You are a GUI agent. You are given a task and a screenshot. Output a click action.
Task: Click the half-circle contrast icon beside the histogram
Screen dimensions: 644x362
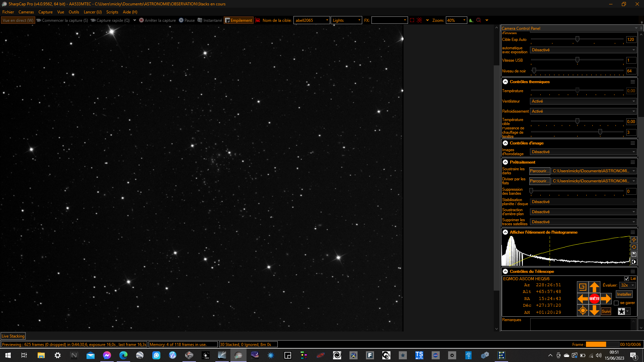pos(634,262)
